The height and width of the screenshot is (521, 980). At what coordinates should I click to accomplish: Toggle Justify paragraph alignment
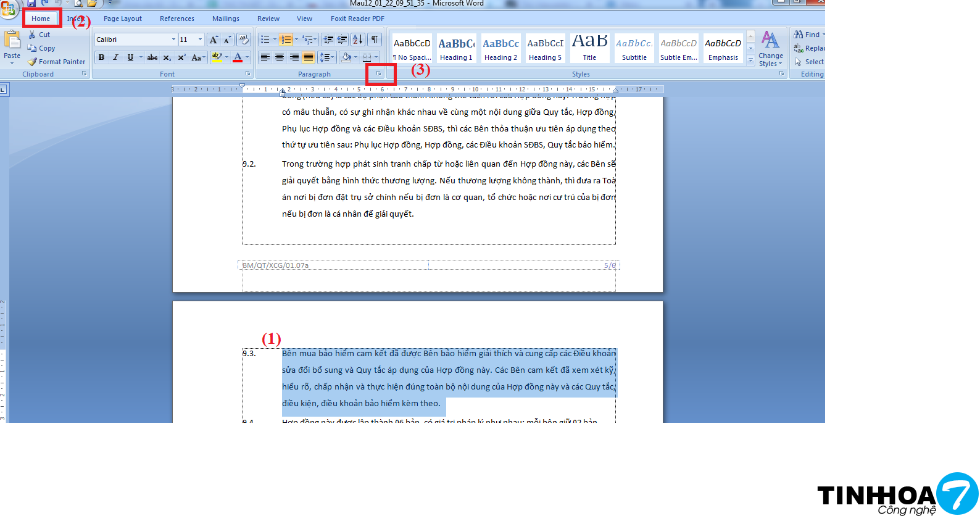click(x=309, y=57)
